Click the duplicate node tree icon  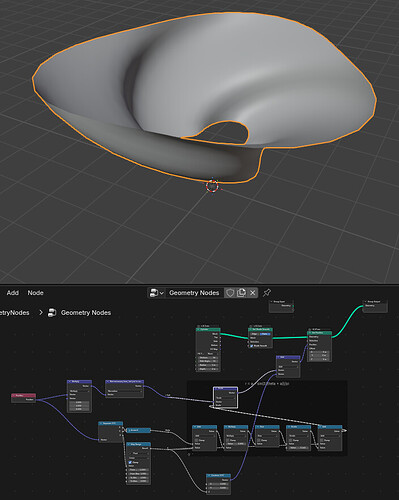(241, 293)
